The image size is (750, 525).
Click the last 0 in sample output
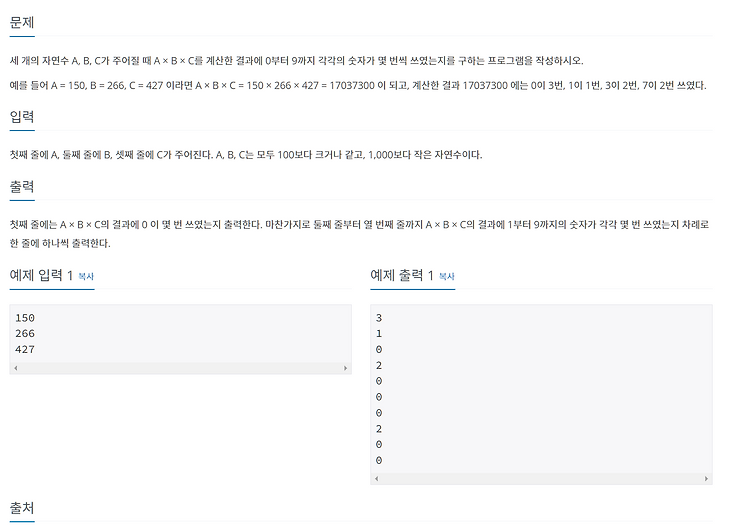[x=379, y=460]
